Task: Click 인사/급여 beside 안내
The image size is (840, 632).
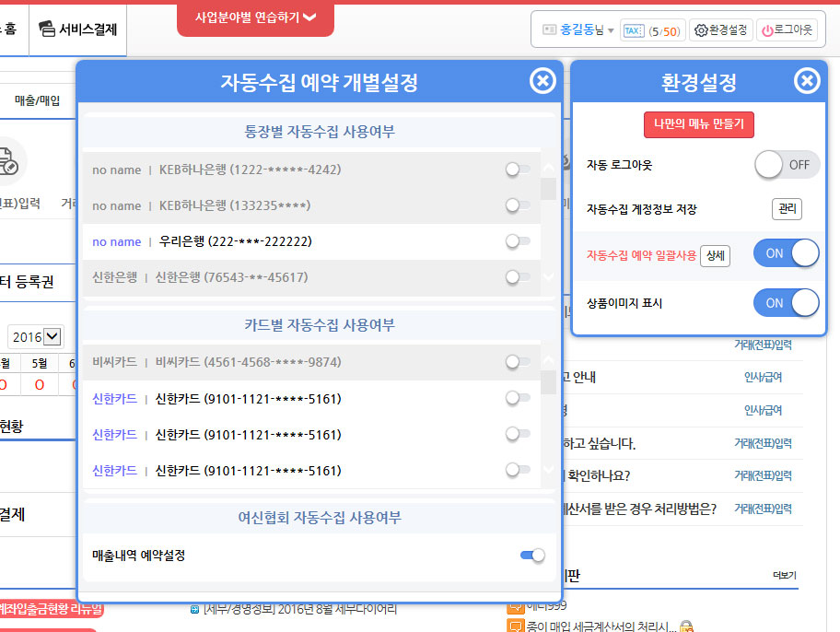Action: (x=763, y=378)
